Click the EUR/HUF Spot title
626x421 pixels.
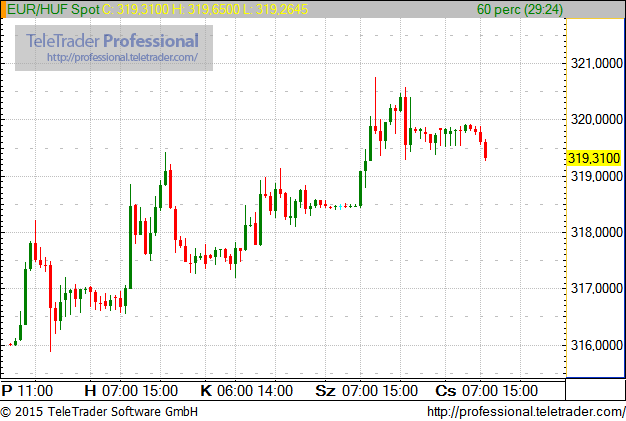(53, 9)
